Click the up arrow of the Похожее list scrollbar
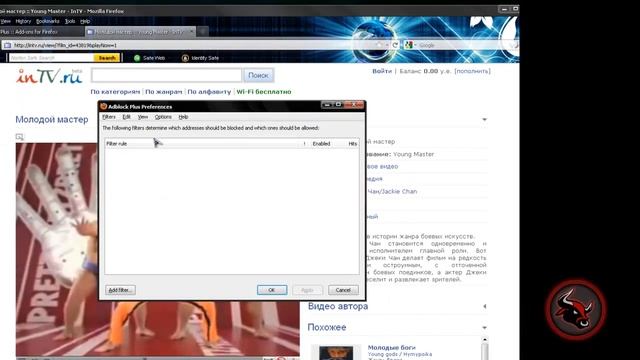The width and height of the screenshot is (640, 360). (484, 340)
